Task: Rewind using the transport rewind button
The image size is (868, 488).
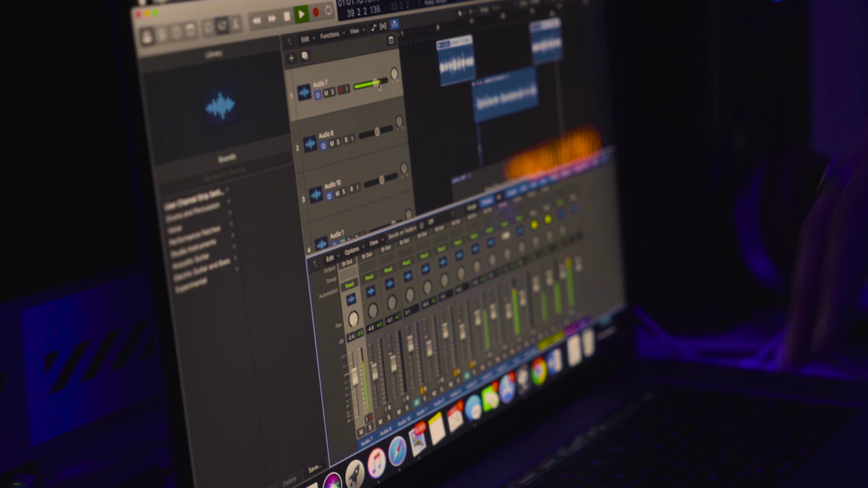Action: tap(256, 20)
